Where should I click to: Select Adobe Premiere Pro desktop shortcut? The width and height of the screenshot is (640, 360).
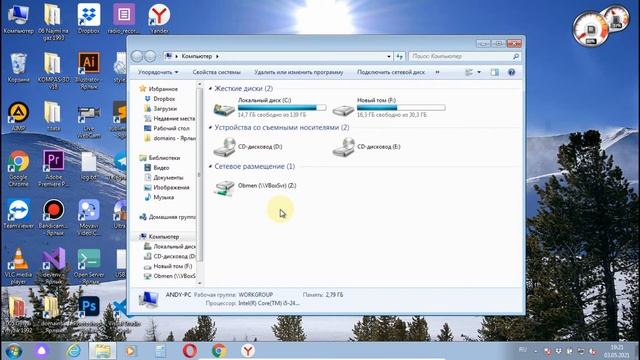(53, 169)
